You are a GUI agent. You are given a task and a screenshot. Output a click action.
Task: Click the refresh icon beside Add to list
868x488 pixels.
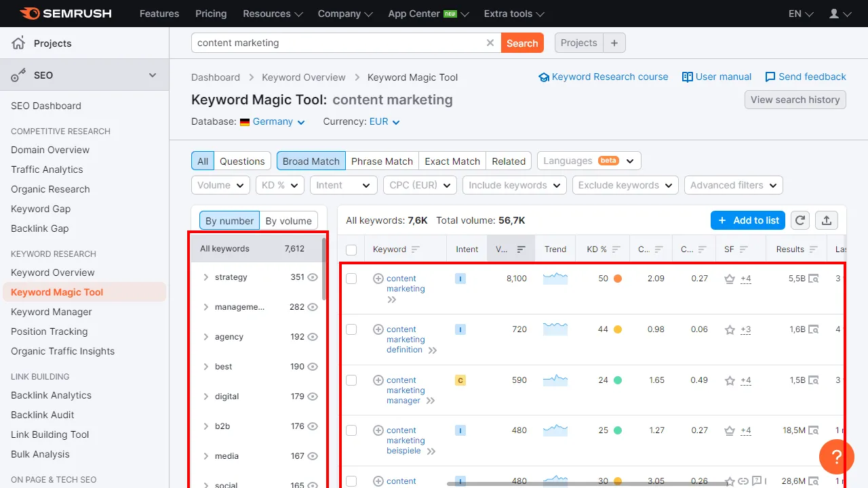pos(800,220)
